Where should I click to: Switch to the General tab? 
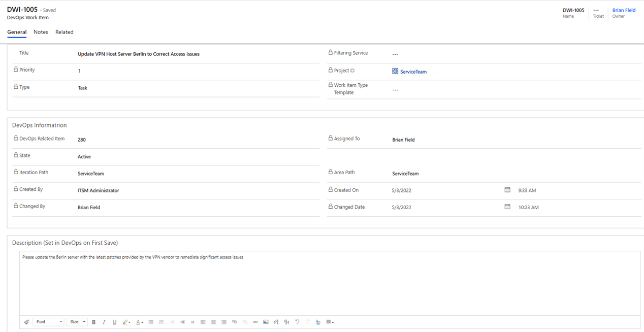[17, 32]
